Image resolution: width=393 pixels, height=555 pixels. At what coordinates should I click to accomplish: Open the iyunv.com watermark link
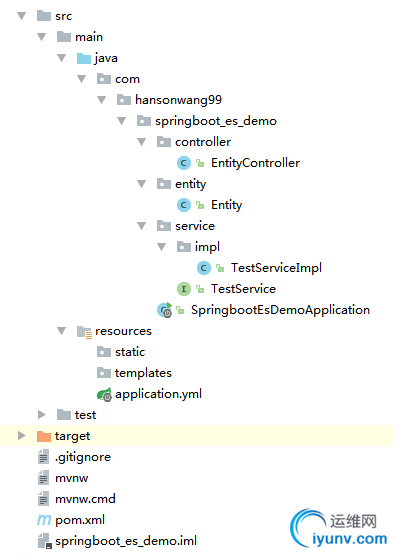[349, 539]
